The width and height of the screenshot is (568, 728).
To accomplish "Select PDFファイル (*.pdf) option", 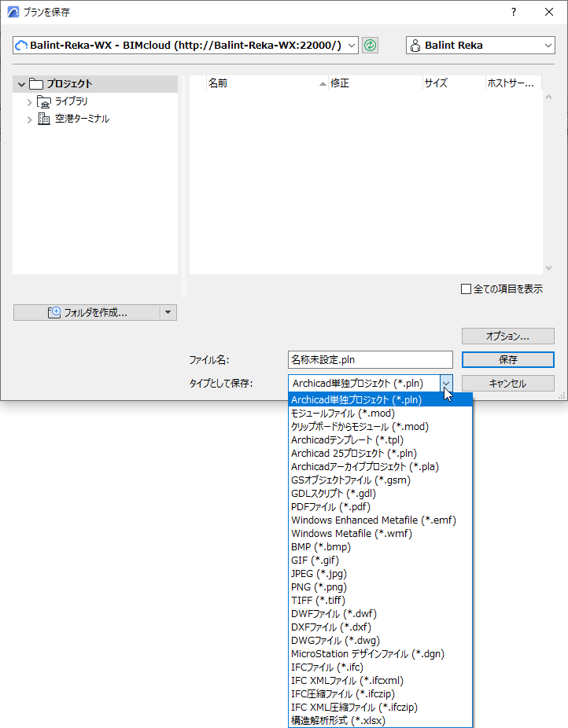I will pos(380,507).
